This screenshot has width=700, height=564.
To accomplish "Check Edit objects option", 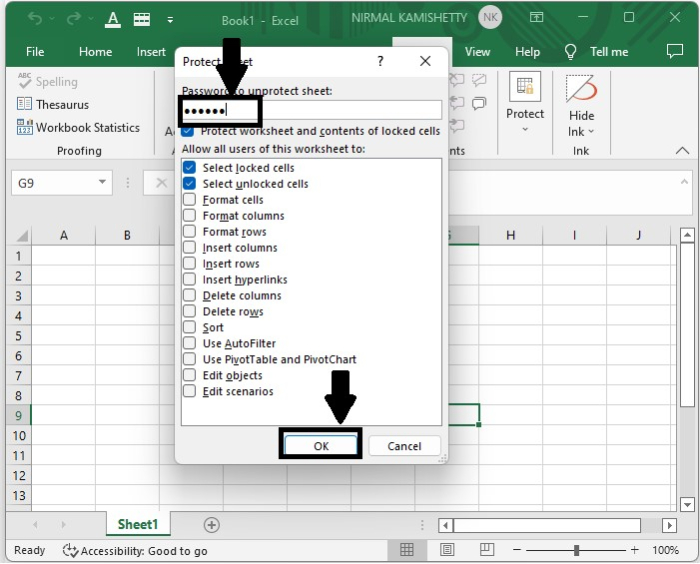I will coord(189,375).
